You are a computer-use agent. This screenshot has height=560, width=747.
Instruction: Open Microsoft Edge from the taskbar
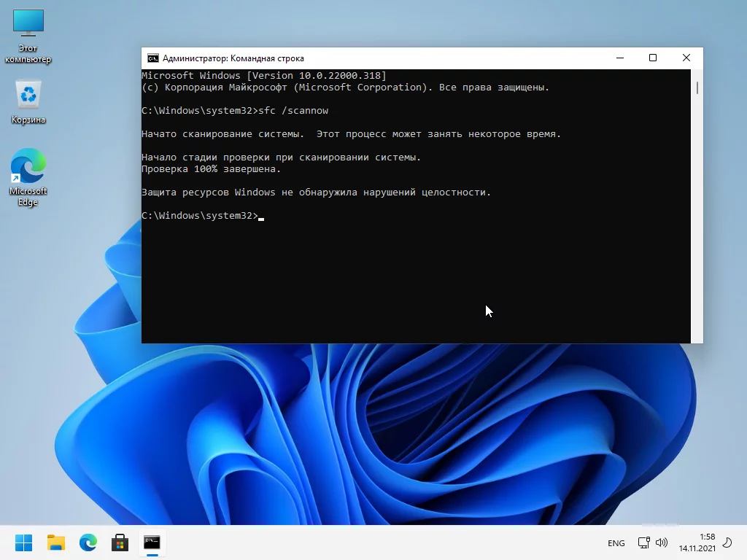(x=88, y=542)
